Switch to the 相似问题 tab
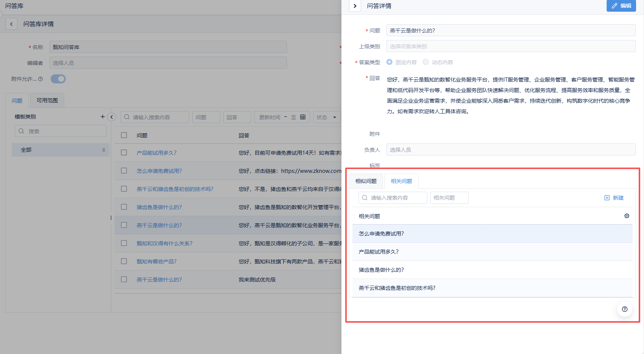644x354 pixels. click(366, 181)
